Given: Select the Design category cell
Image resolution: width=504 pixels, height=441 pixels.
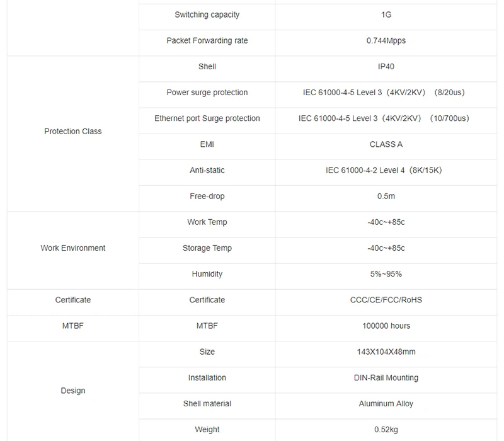Looking at the screenshot, I should click(73, 391).
